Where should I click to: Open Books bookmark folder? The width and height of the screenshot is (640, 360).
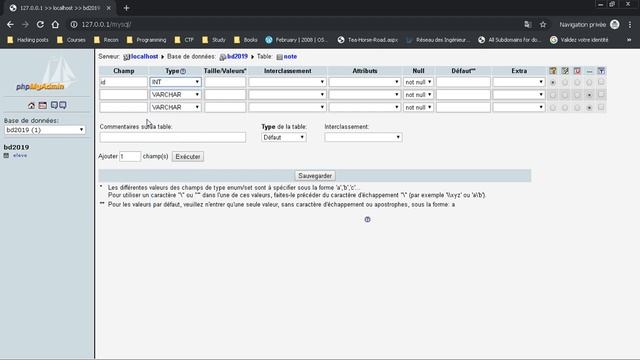[246, 40]
